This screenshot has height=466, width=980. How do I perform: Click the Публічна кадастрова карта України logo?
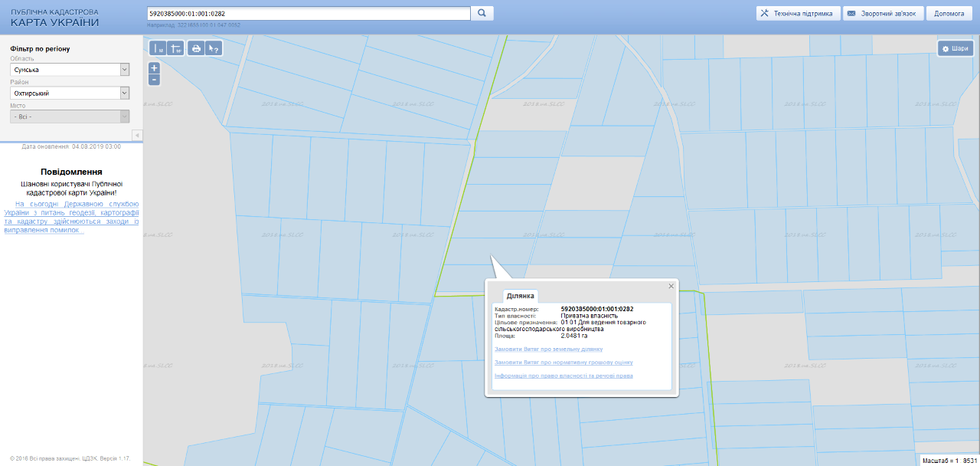tap(55, 18)
